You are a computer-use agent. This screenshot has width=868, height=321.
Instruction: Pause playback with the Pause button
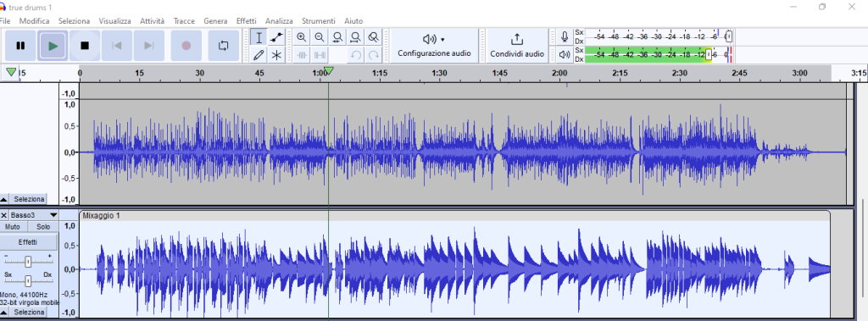tap(20, 46)
